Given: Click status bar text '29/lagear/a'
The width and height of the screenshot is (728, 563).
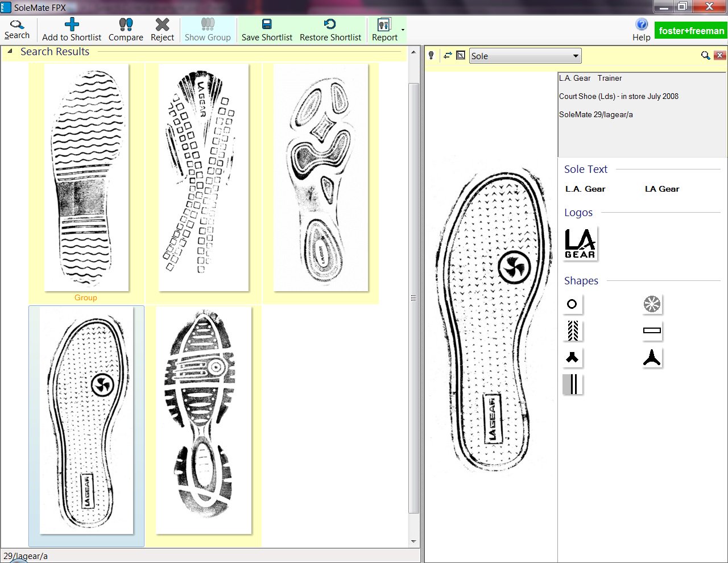Looking at the screenshot, I should (26, 556).
